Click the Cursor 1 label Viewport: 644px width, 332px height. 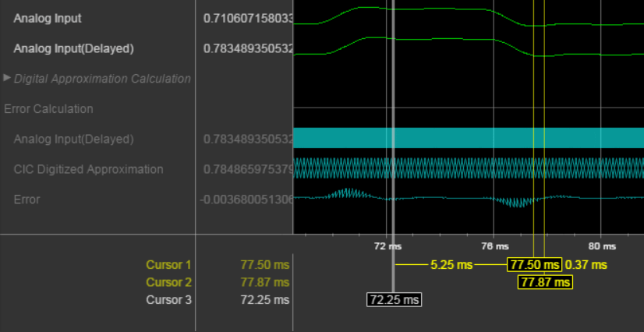pos(169,265)
